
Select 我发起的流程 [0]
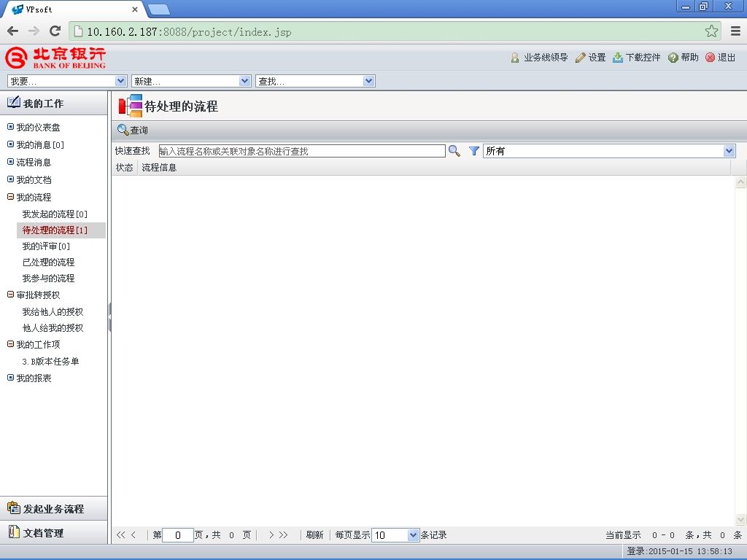55,214
